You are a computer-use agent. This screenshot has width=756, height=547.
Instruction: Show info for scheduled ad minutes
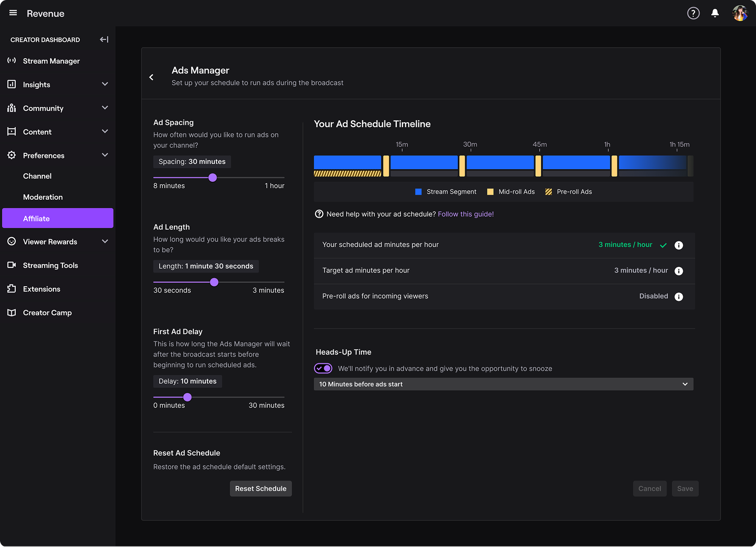click(x=678, y=245)
